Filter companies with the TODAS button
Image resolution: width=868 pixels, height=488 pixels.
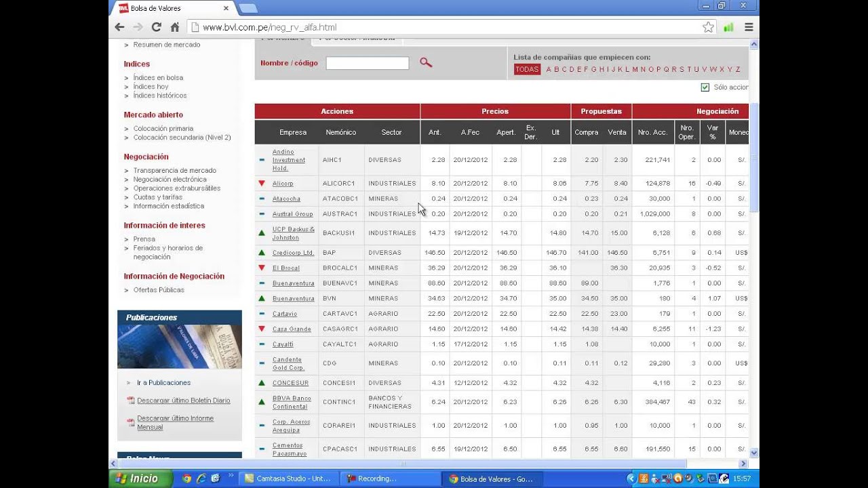(x=527, y=69)
